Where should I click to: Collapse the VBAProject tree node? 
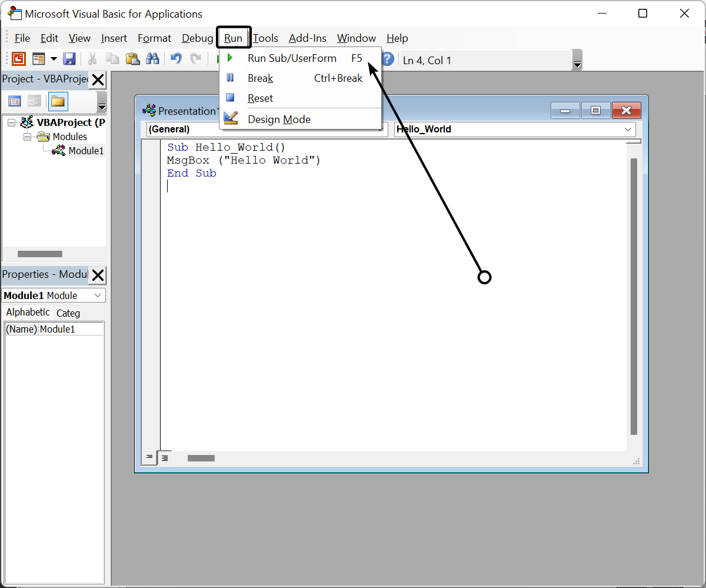click(x=12, y=122)
